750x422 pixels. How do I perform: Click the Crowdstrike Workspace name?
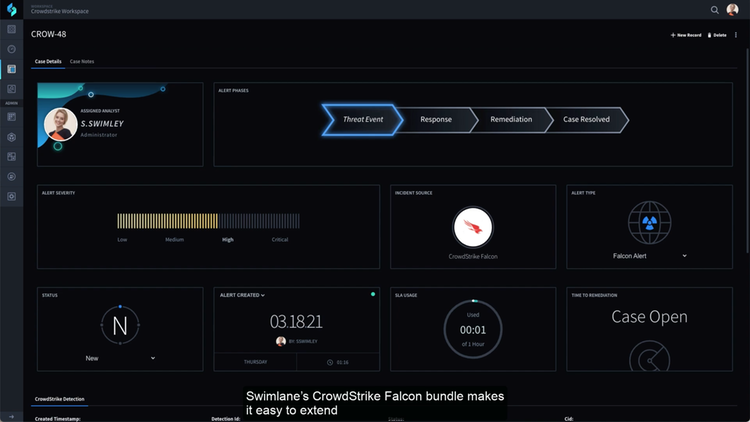click(x=60, y=11)
